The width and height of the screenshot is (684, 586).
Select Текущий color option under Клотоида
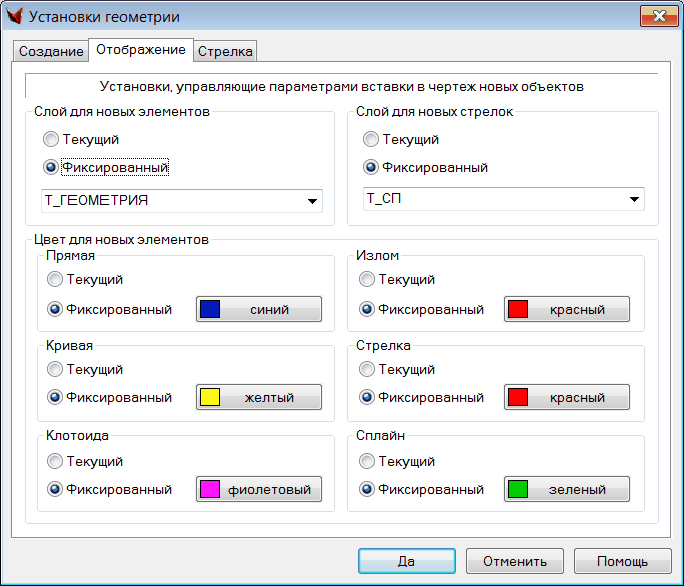[56, 462]
